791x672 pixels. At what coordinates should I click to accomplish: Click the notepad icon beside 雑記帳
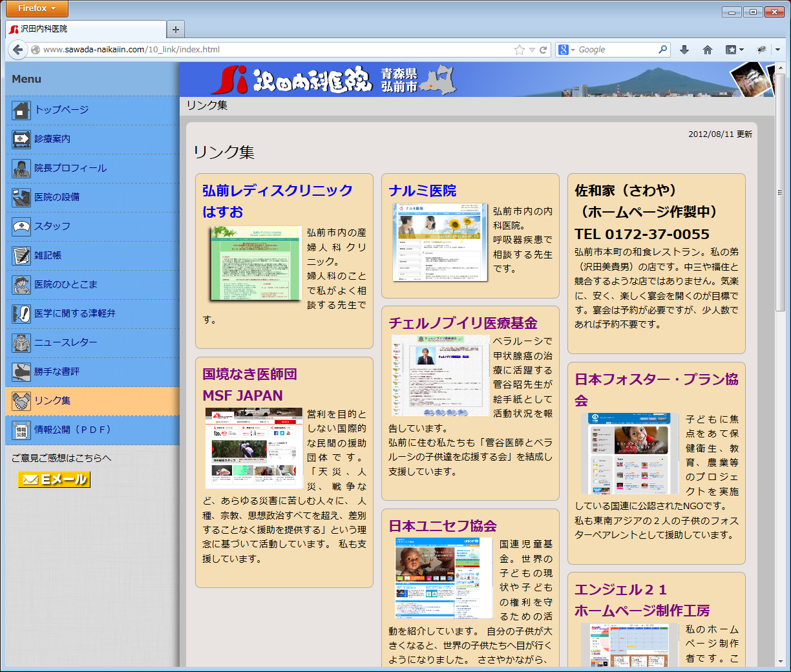21,256
